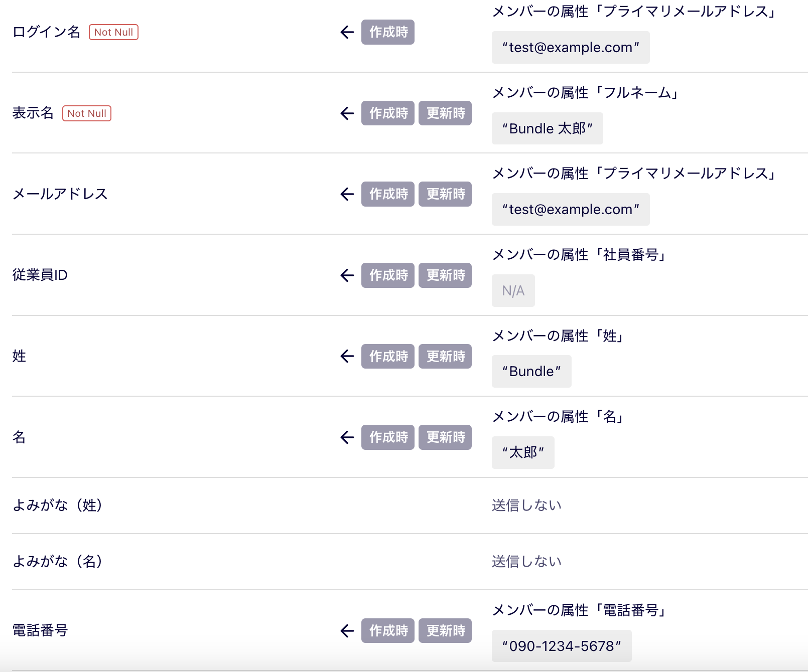Click the left arrow icon in ログイン名 row
The image size is (808, 672).
point(347,33)
